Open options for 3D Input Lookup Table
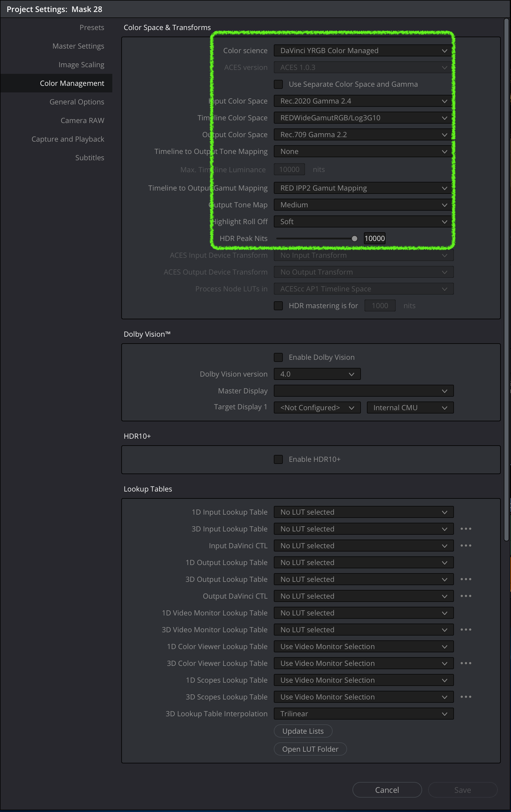 click(x=466, y=529)
